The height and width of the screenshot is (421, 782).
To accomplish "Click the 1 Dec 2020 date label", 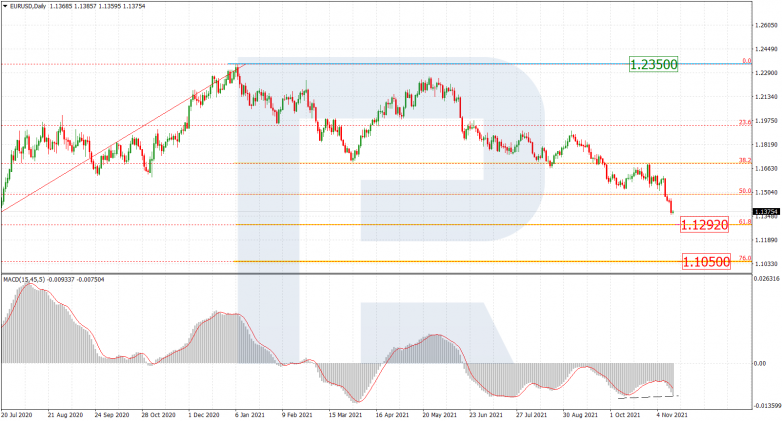I will tap(203, 415).
